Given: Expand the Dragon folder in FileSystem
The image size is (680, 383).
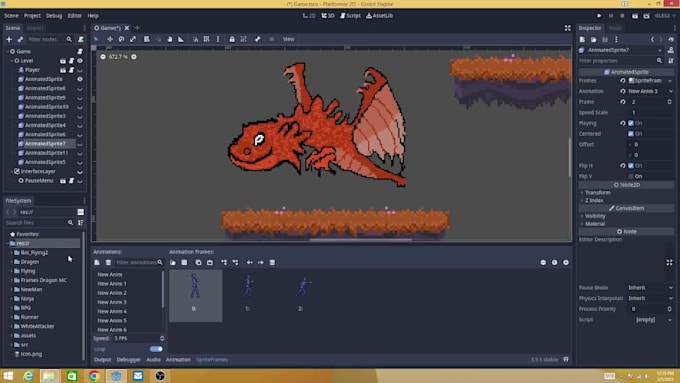Looking at the screenshot, I should point(12,262).
